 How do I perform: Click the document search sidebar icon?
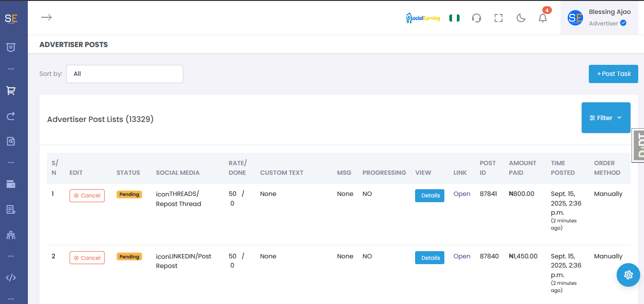coord(11,141)
